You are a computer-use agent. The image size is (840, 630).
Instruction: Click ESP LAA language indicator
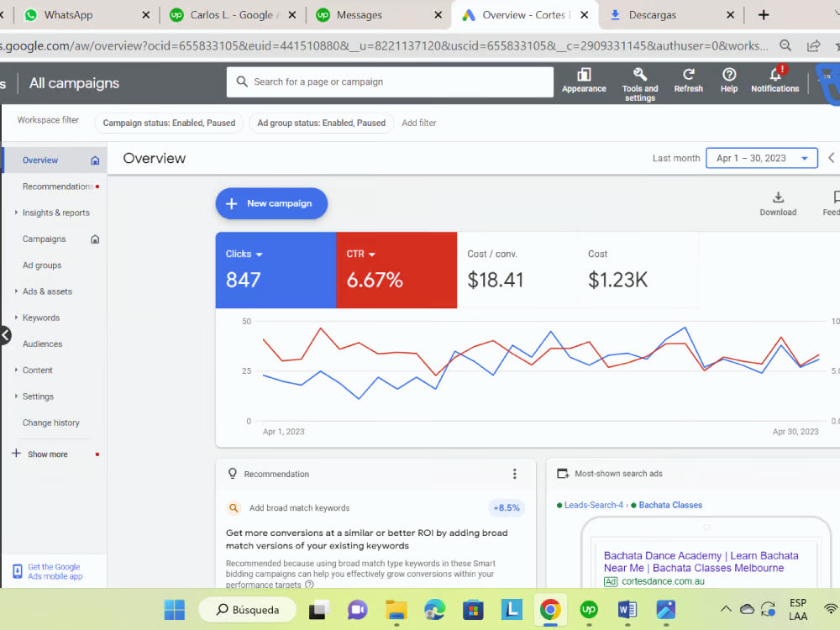[798, 610]
